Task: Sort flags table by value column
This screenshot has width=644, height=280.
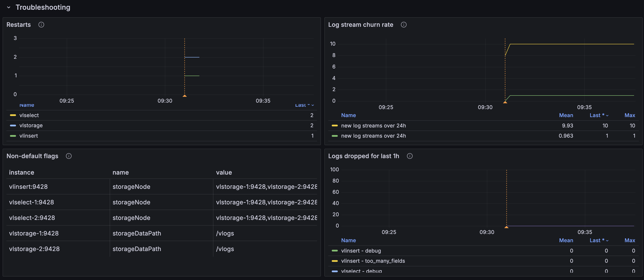Action: pyautogui.click(x=224, y=172)
